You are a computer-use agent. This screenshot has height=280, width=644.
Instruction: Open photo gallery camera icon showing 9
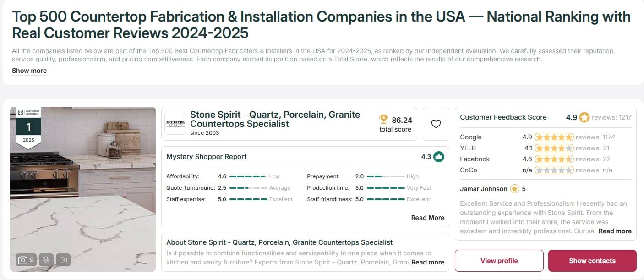click(26, 260)
